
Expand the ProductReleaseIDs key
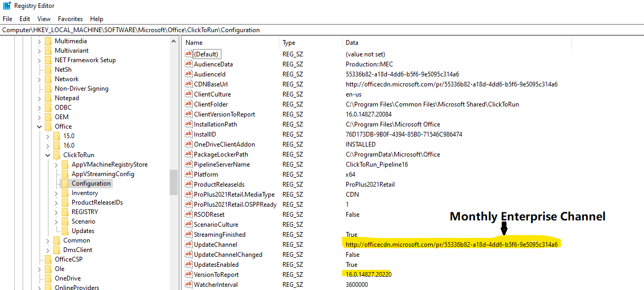pos(56,202)
